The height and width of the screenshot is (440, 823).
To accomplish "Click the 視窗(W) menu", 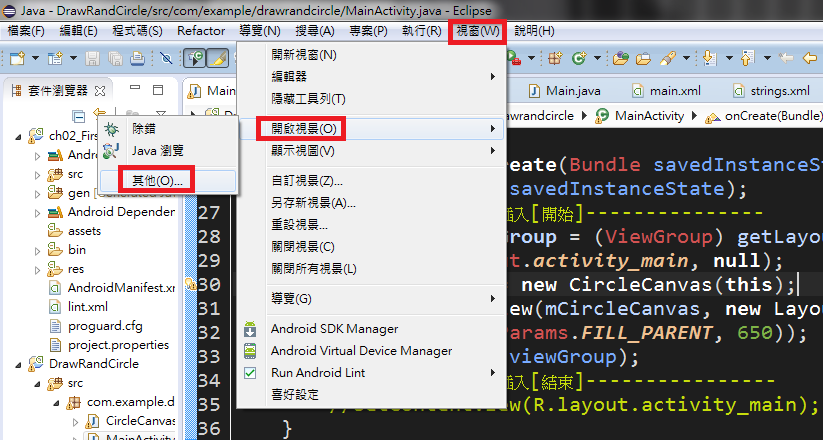I will (x=478, y=31).
